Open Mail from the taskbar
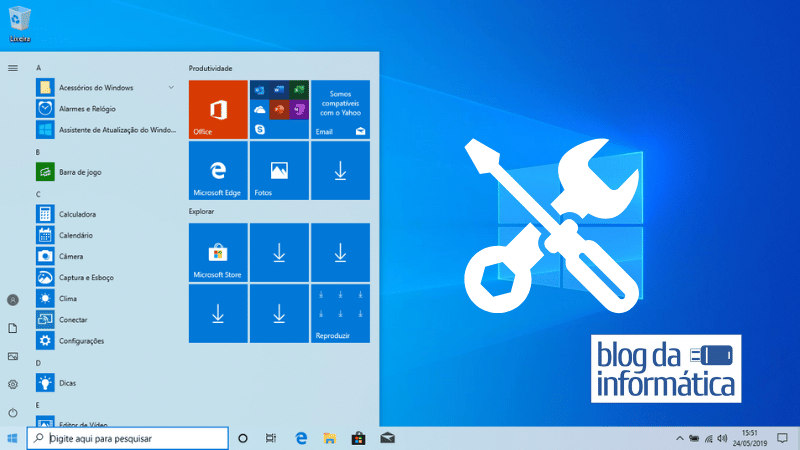The height and width of the screenshot is (450, 800). [387, 438]
